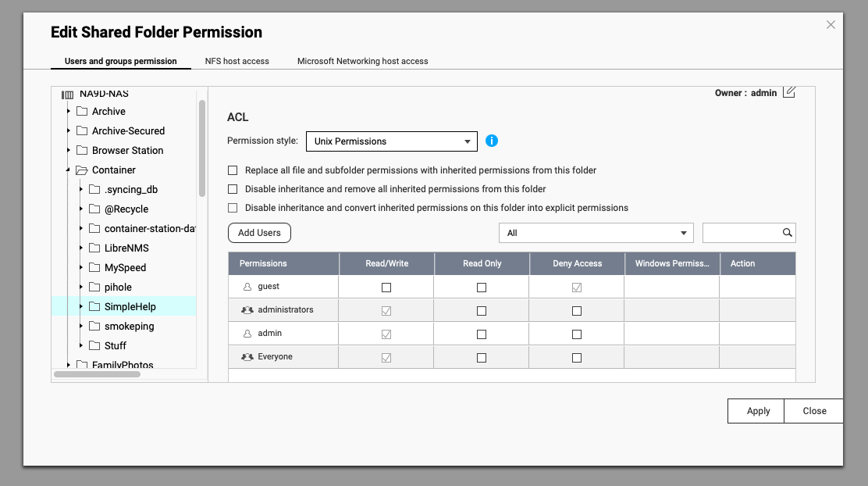
Task: Click the SimpleHelp folder icon
Action: click(x=94, y=307)
